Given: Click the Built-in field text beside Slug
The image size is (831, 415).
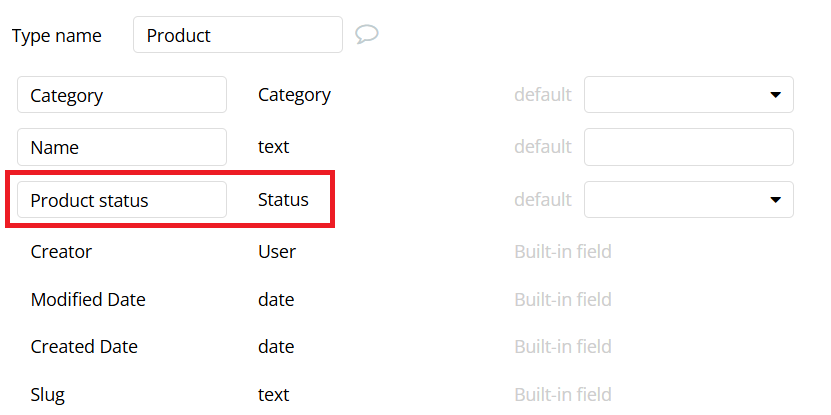Looking at the screenshot, I should (x=563, y=394).
